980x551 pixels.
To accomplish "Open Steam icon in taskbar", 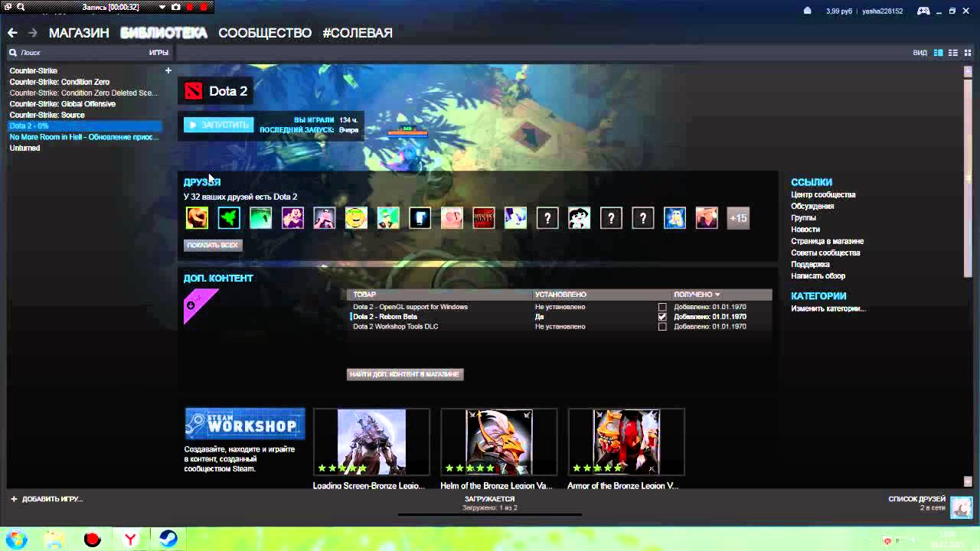I will (168, 540).
